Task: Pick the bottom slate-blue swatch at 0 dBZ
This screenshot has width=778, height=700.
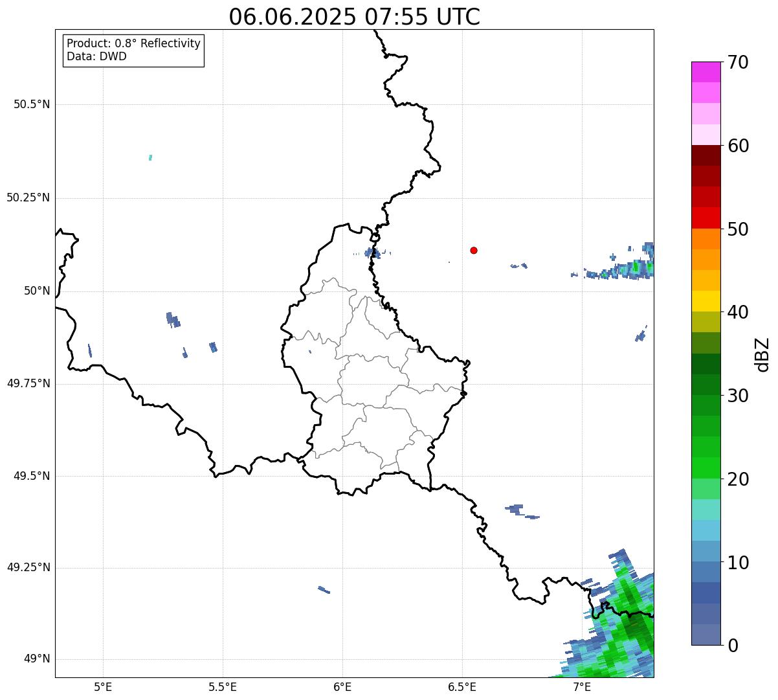Action: [x=706, y=635]
